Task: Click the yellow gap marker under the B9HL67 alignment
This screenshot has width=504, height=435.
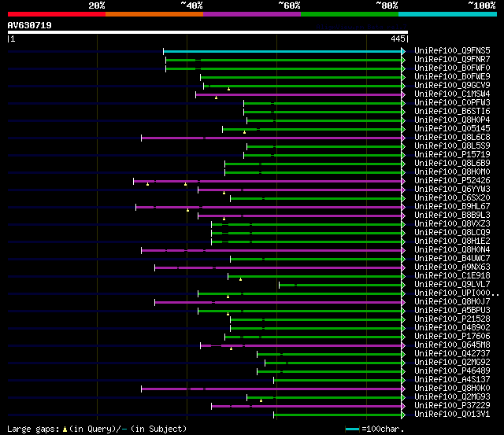Action: [187, 210]
